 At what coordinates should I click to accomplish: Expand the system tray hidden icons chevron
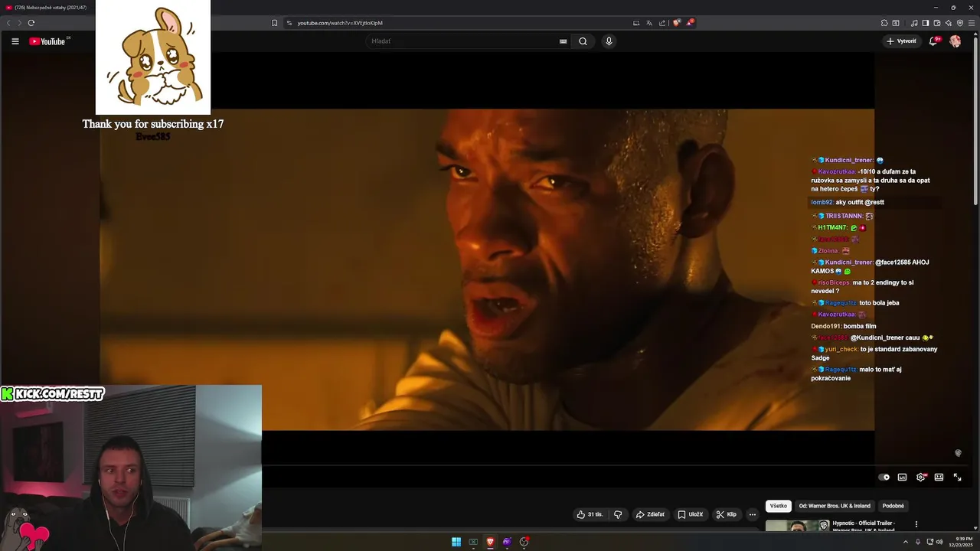click(x=906, y=542)
